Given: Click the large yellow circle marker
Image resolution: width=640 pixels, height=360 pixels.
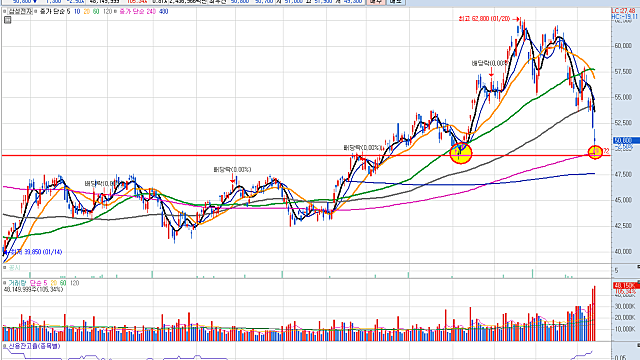Looking at the screenshot, I should (x=461, y=153).
